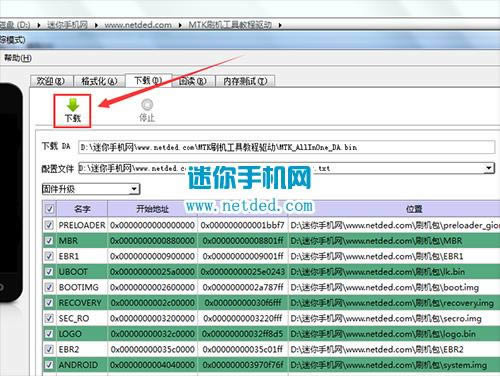This screenshot has height=376, width=500.
Task: Click the secro.img file location cell
Action: (394, 318)
